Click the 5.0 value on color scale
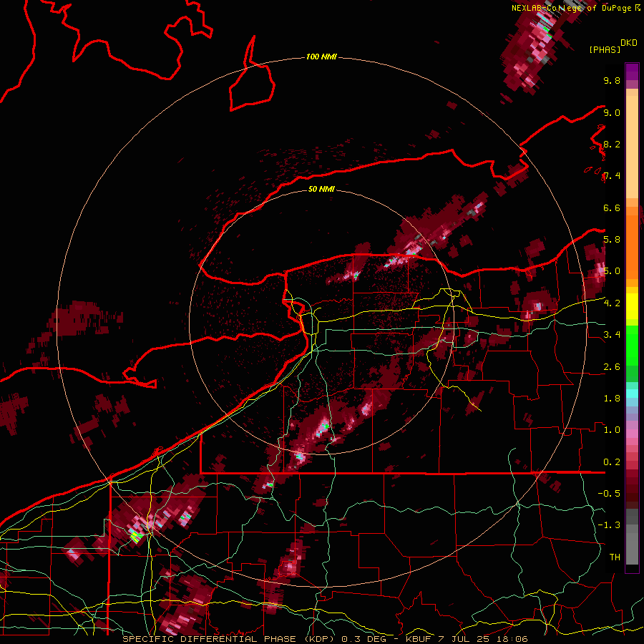 (x=612, y=271)
